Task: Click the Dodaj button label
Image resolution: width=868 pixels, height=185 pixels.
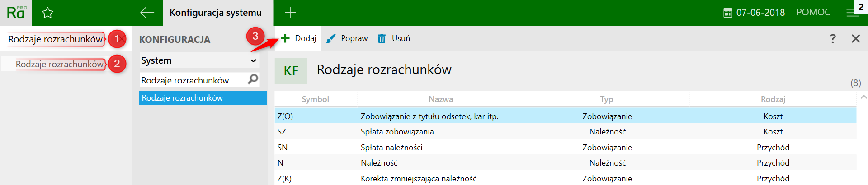Action: pos(306,38)
